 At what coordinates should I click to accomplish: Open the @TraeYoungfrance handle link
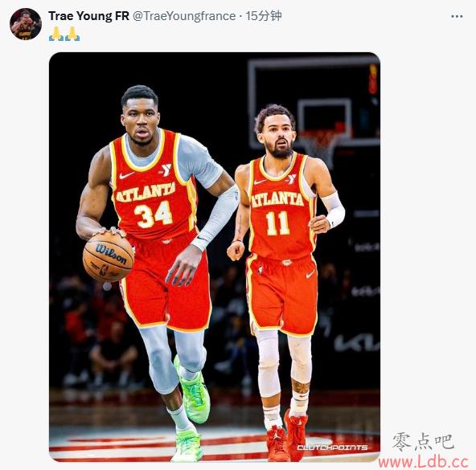coord(184,16)
